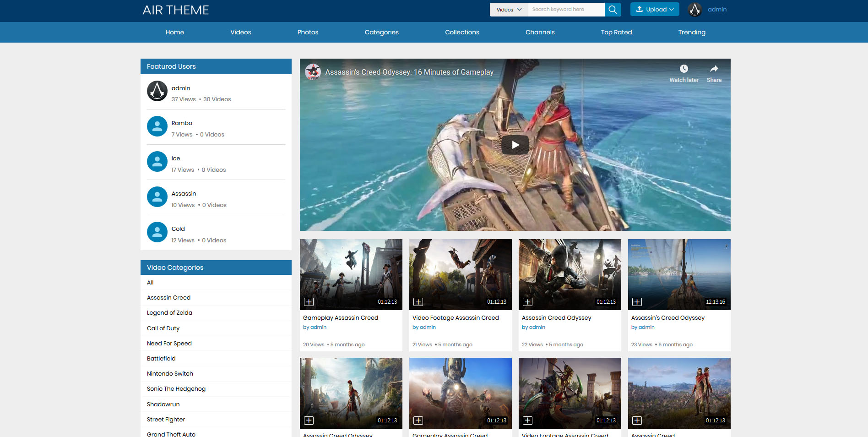Click the 12:13:16 duration sailing ship thumbnail
The image size is (868, 437).
(x=679, y=274)
